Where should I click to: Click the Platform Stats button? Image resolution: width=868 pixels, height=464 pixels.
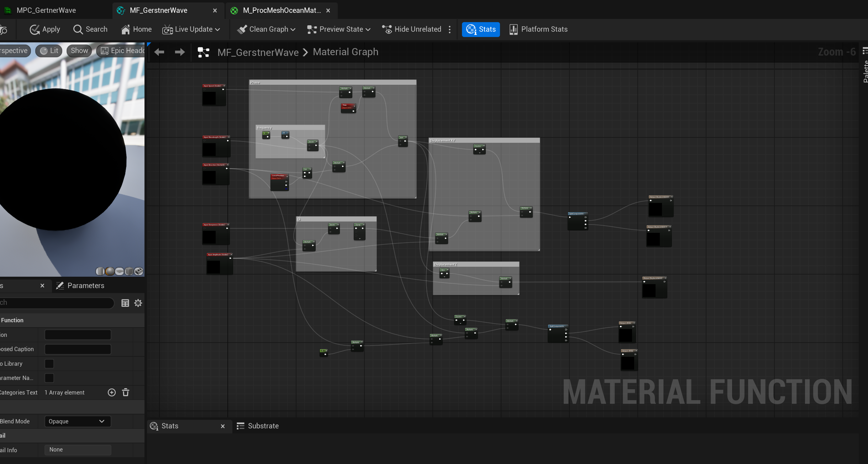coord(538,29)
